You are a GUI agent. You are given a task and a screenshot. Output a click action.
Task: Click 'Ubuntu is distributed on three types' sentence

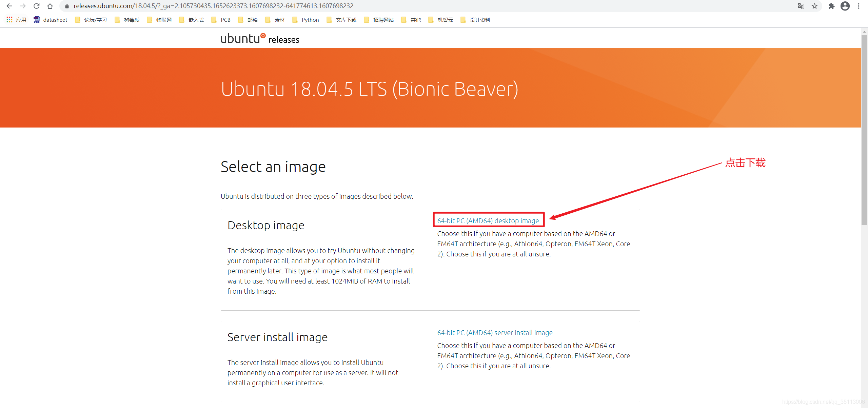point(317,196)
